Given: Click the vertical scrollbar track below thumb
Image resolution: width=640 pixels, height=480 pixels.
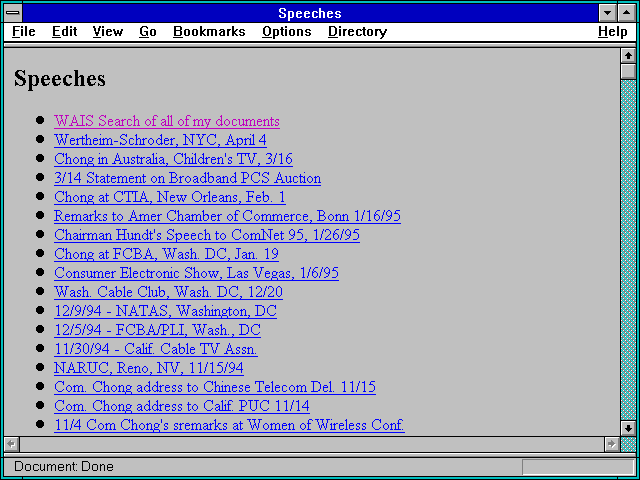Looking at the screenshot, I should [628, 250].
